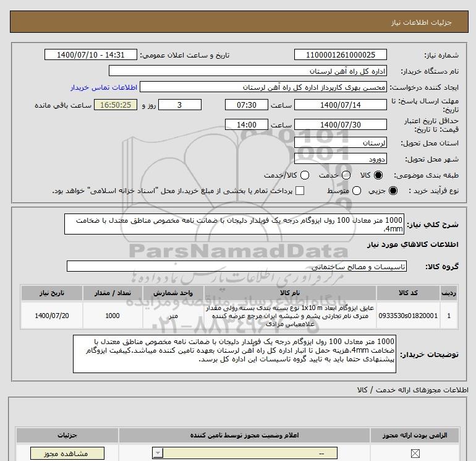Click the announcement date field 1400/07/10 - 14:31
This screenshot has width=476, height=461.
[x=90, y=54]
